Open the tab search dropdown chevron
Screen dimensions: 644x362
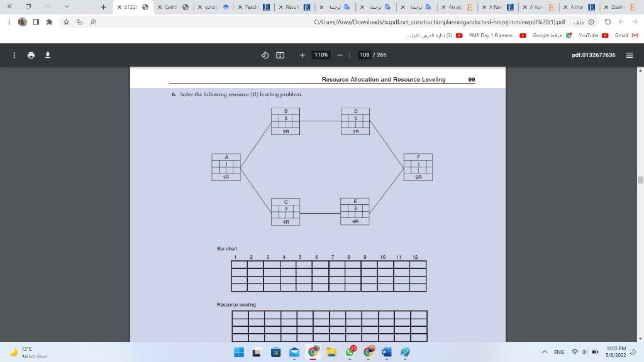pos(67,6)
